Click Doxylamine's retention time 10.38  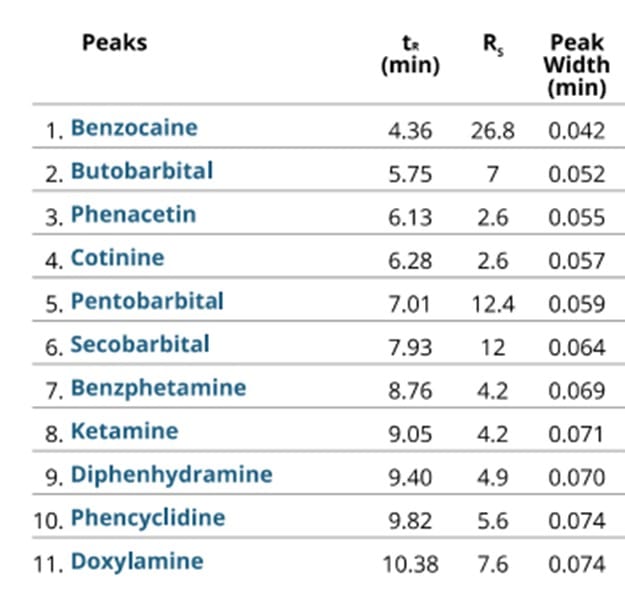pyautogui.click(x=410, y=564)
